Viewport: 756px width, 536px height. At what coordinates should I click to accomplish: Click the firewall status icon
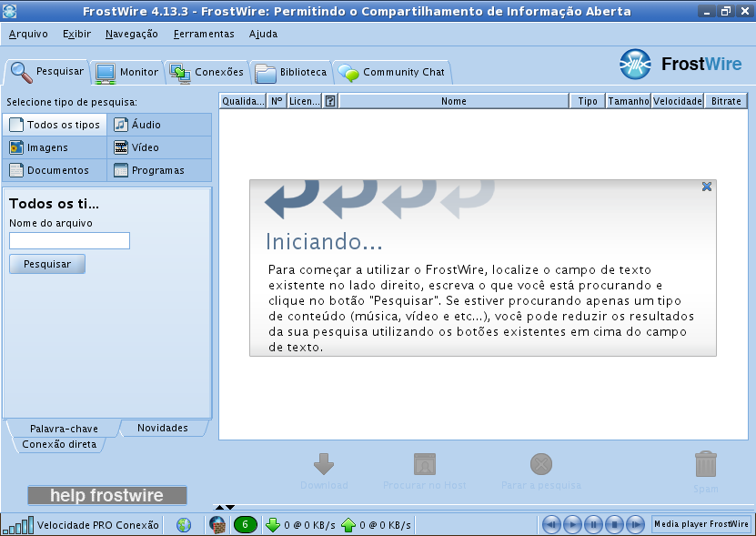tap(217, 524)
